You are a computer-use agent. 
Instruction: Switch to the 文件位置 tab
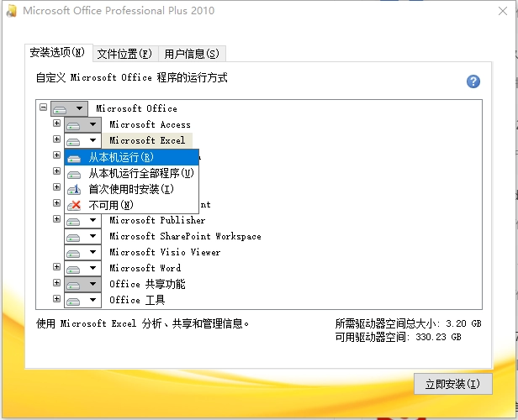tap(124, 54)
